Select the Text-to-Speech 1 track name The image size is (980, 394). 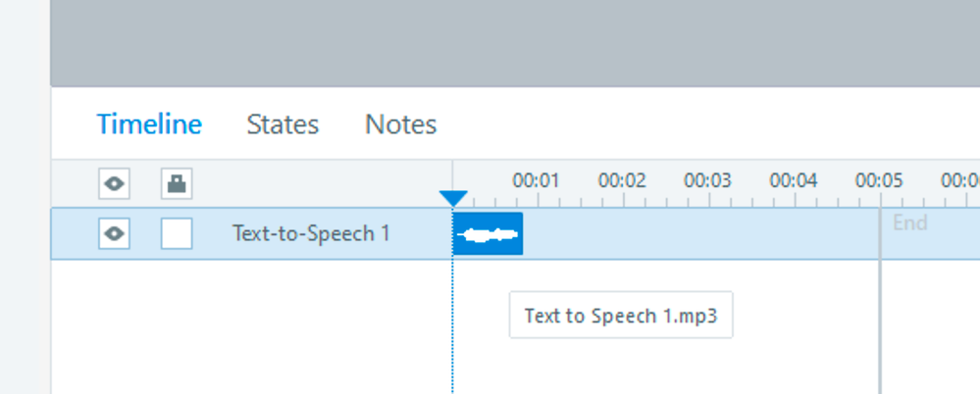pos(310,234)
